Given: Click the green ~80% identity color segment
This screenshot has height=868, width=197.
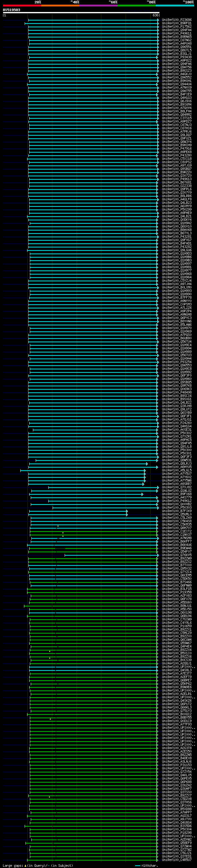Looking at the screenshot, I should [136, 6].
